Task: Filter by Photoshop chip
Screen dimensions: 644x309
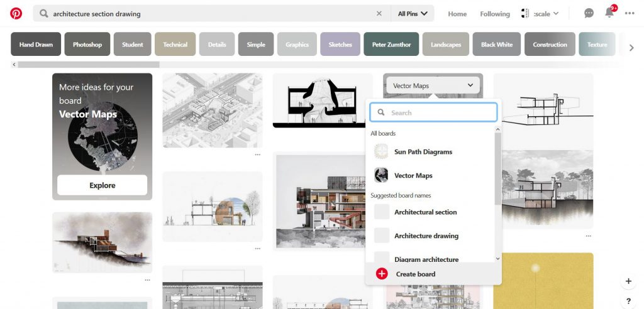Action: coord(87,45)
